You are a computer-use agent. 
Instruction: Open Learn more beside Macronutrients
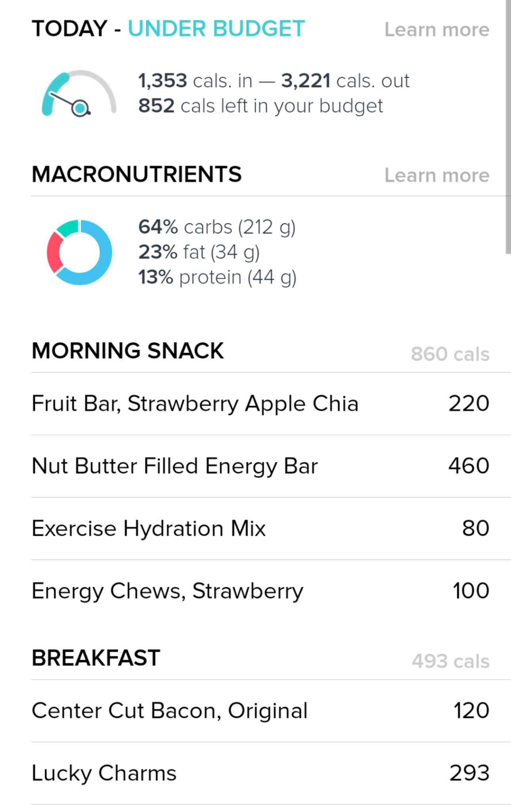click(437, 175)
